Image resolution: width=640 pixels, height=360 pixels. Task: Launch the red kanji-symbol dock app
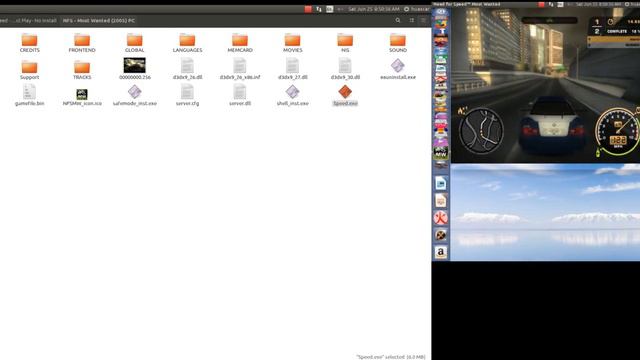(440, 218)
